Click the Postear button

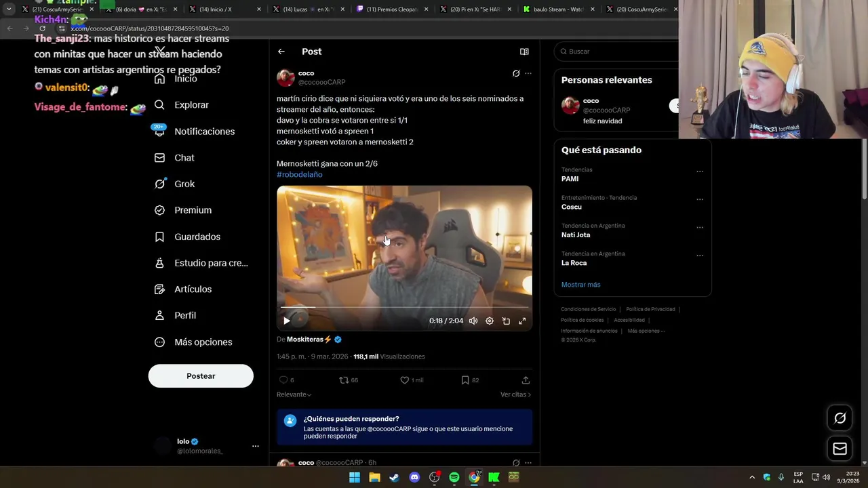[201, 376]
